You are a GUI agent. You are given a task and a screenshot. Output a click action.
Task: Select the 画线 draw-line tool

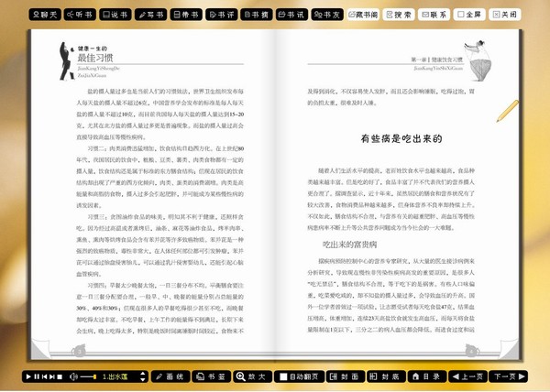coord(170,376)
